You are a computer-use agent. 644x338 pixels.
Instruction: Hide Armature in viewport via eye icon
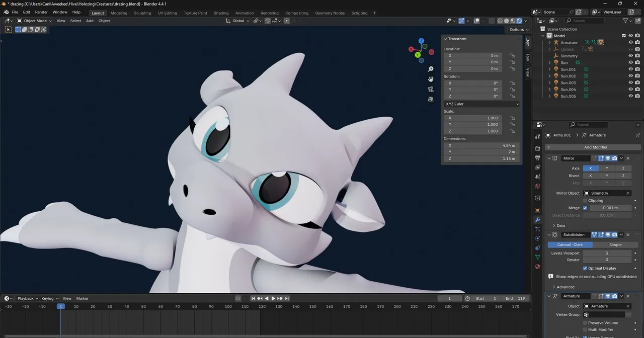click(x=630, y=42)
